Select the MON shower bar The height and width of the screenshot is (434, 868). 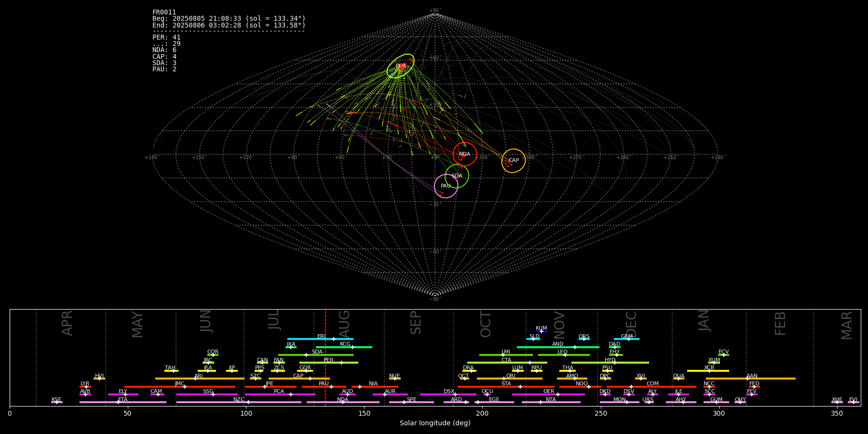(620, 402)
